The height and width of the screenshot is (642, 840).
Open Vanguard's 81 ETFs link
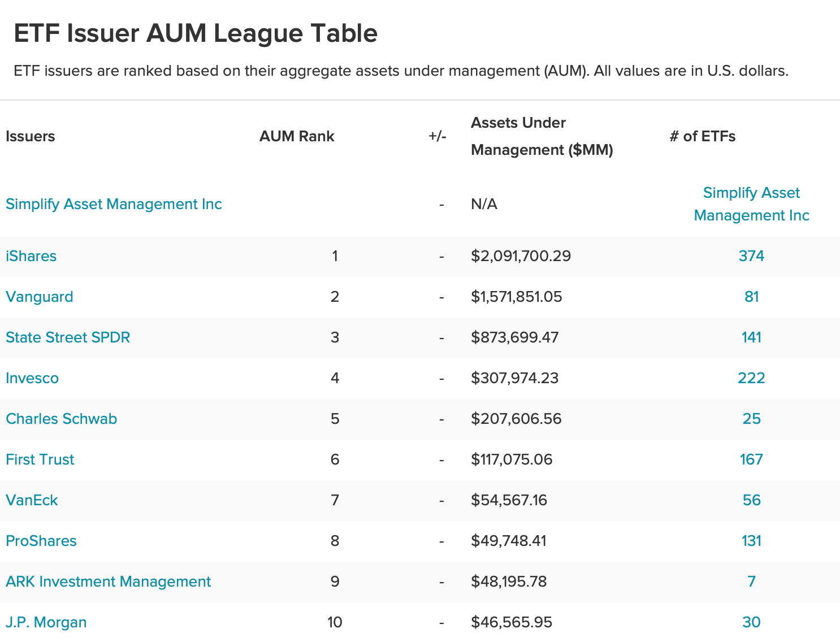tap(751, 297)
